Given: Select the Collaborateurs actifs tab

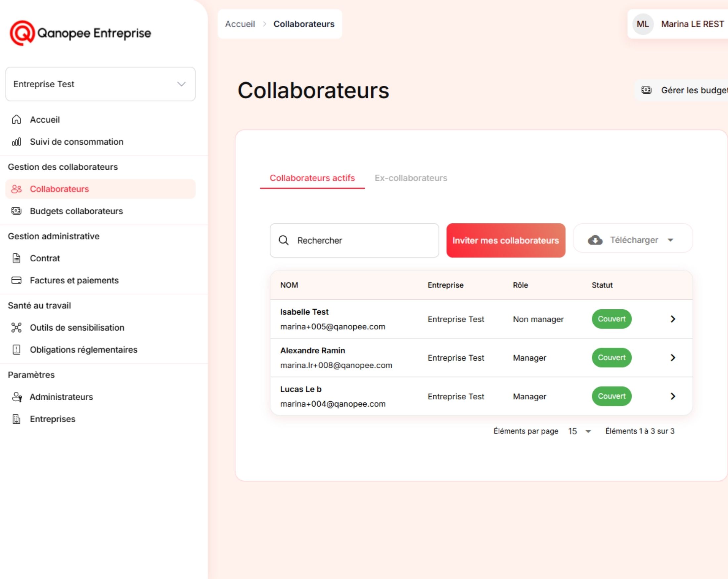Looking at the screenshot, I should pos(312,178).
